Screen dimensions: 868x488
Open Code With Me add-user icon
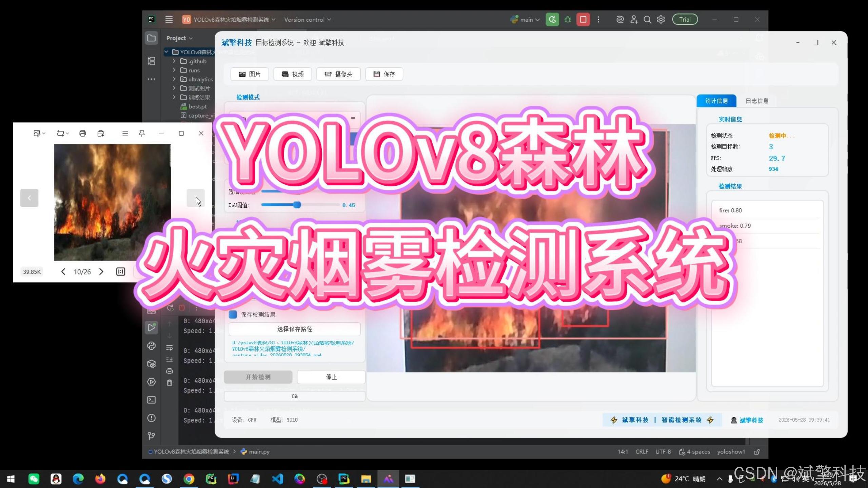click(x=634, y=20)
